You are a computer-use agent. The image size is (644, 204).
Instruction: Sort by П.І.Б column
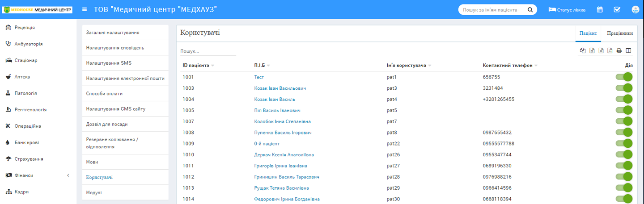pos(262,66)
